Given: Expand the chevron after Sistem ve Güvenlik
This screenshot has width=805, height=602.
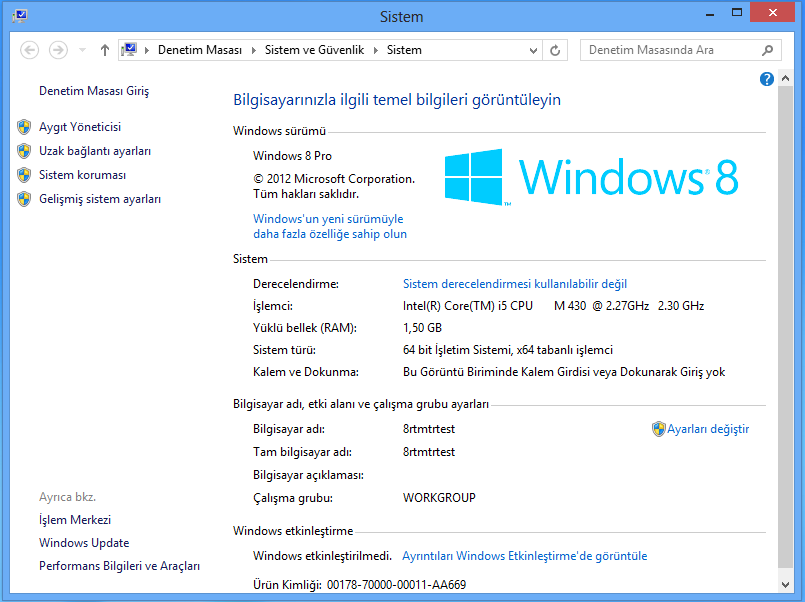Looking at the screenshot, I should [379, 50].
